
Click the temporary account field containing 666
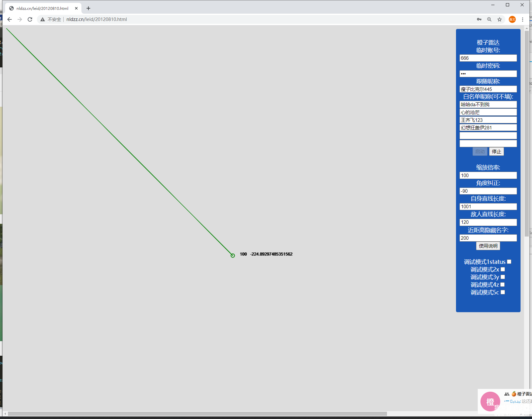tap(488, 58)
